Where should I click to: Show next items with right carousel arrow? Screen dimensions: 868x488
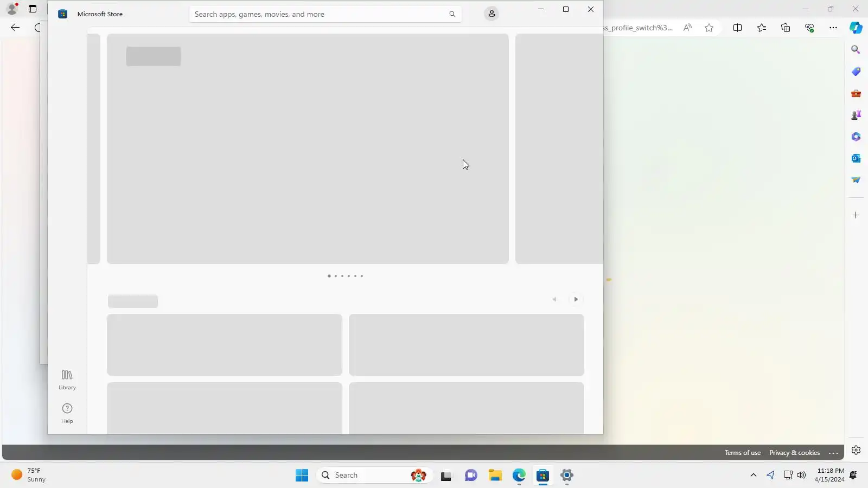[576, 299]
